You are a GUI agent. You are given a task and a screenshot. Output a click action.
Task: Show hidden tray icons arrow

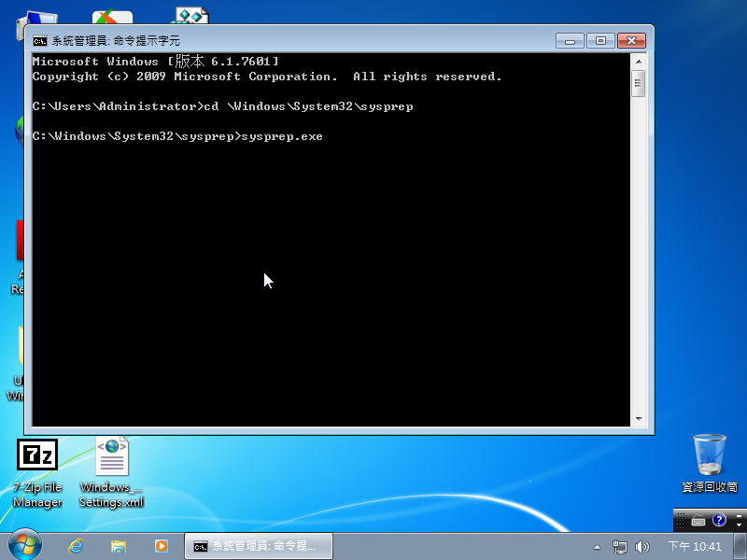coord(597,547)
